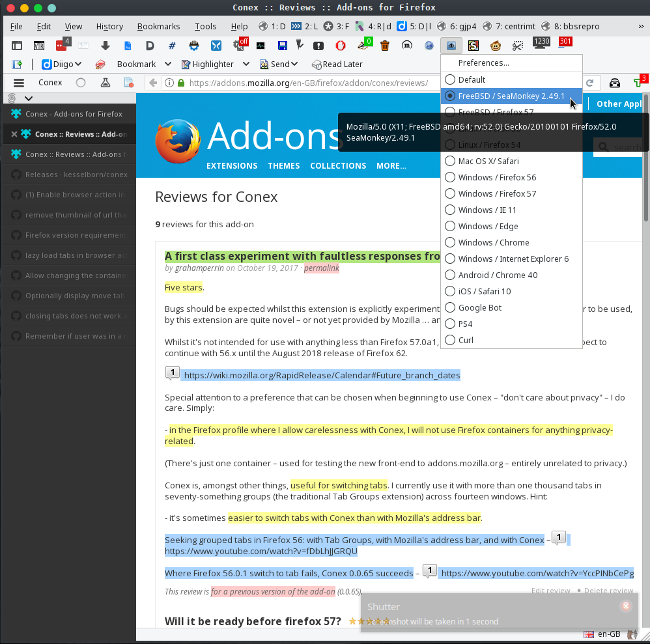
Task: Close the active Conex Reviews sidebar tab
Action: [x=14, y=134]
